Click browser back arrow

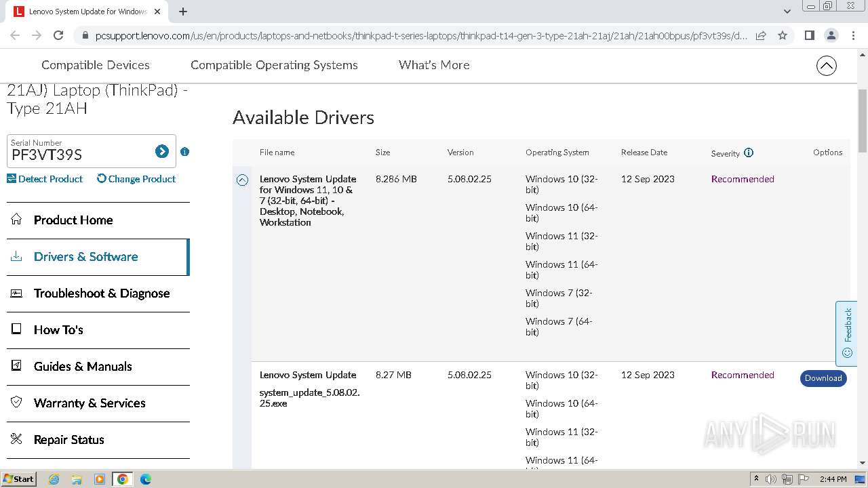click(15, 35)
